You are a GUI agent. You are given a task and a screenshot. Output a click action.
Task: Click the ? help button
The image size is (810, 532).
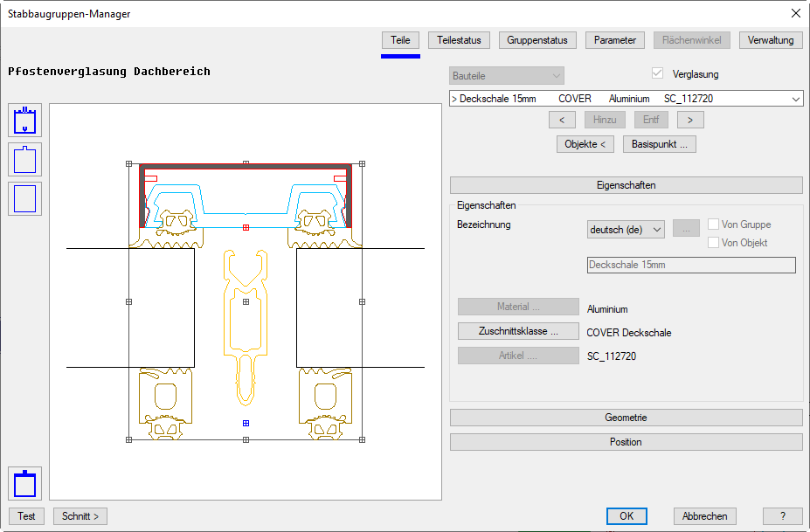pos(782,516)
